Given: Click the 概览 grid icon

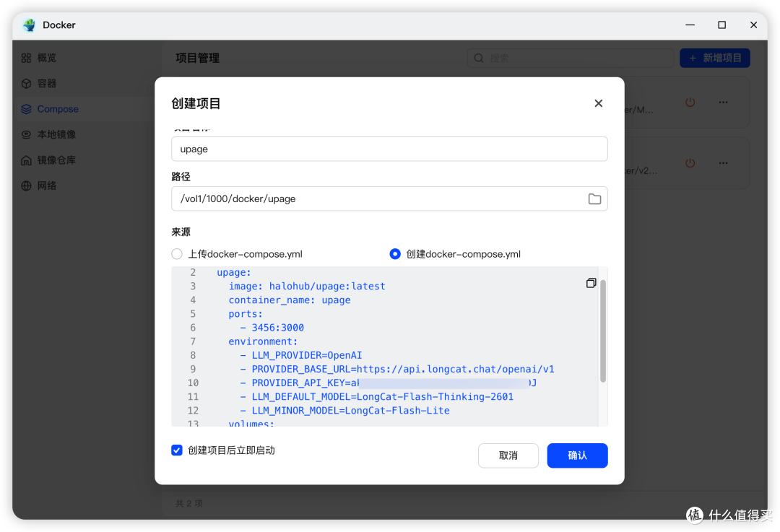Looking at the screenshot, I should click(x=27, y=58).
